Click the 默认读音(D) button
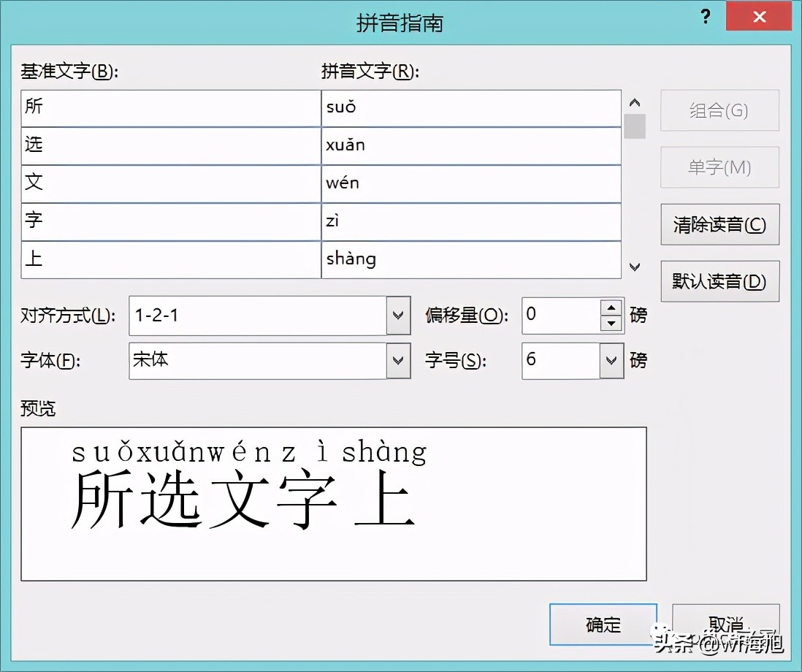Screen dimensions: 802x672 [719, 281]
